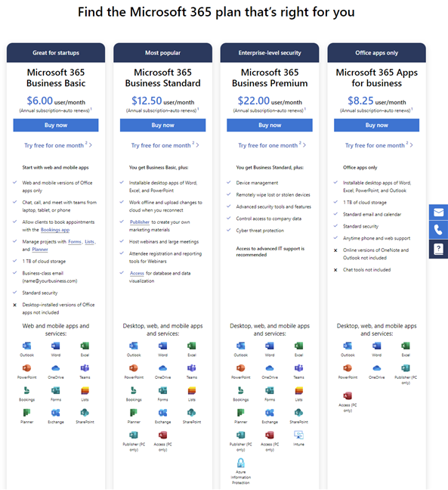Click 'Chat tools not included' text
This screenshot has height=490, width=448.
[367, 270]
